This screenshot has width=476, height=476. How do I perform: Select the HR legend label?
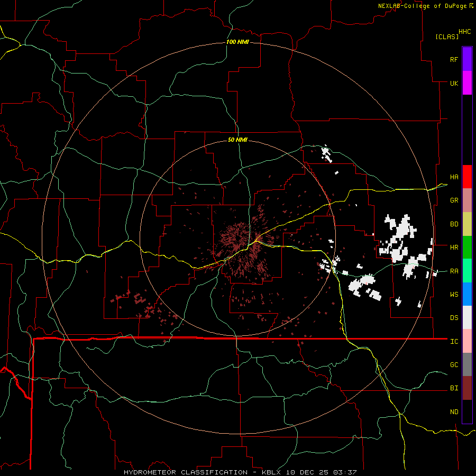point(454,248)
